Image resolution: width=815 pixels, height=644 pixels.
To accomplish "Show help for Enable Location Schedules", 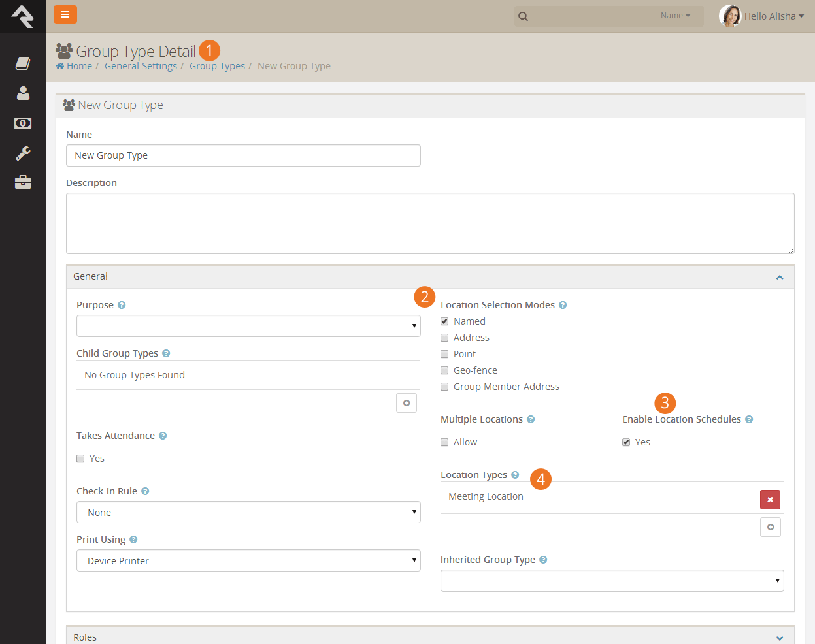I will [749, 419].
